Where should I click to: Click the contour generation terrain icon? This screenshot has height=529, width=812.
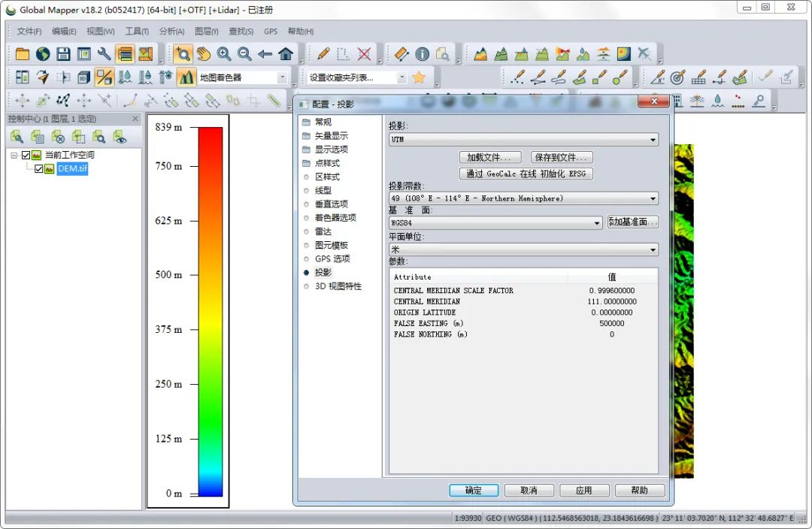tap(501, 54)
